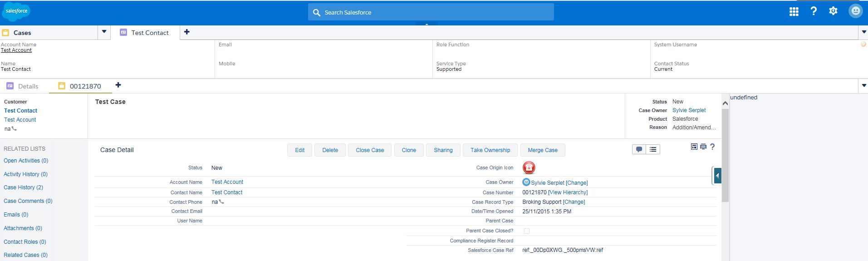Viewport: 868px width, 261px height.
Task: Click the Sharing button
Action: click(443, 150)
